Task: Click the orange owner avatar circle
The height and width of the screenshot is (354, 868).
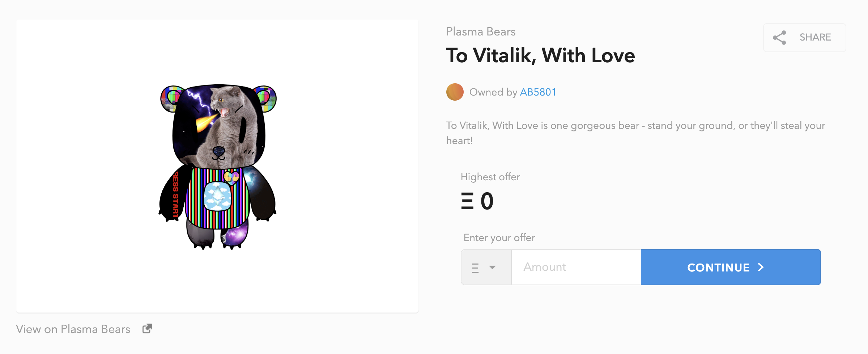Action: click(x=455, y=92)
